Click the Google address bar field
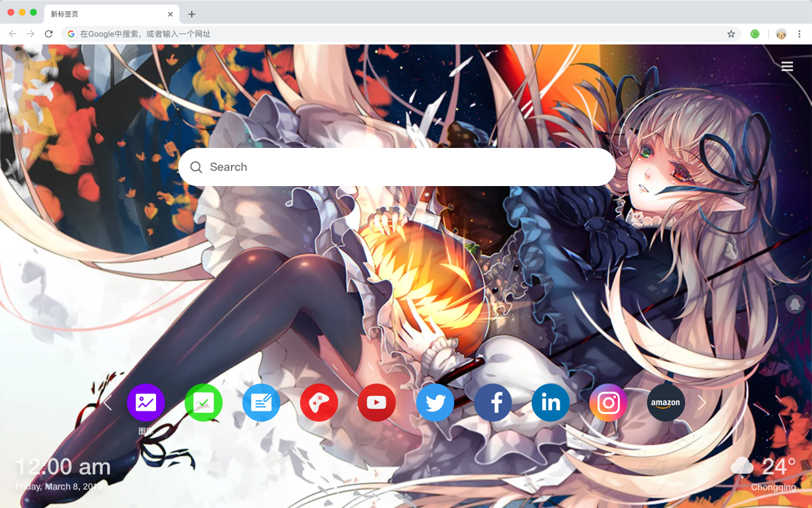 point(402,34)
